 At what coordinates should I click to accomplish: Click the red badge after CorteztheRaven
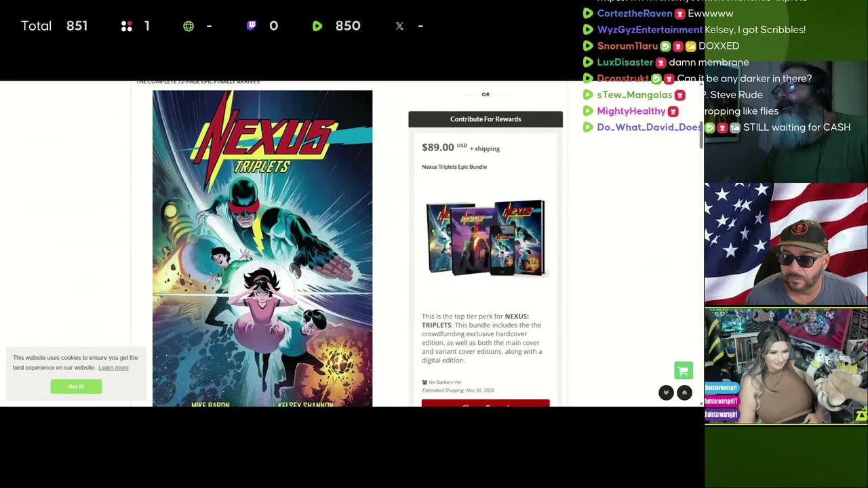[x=679, y=14]
